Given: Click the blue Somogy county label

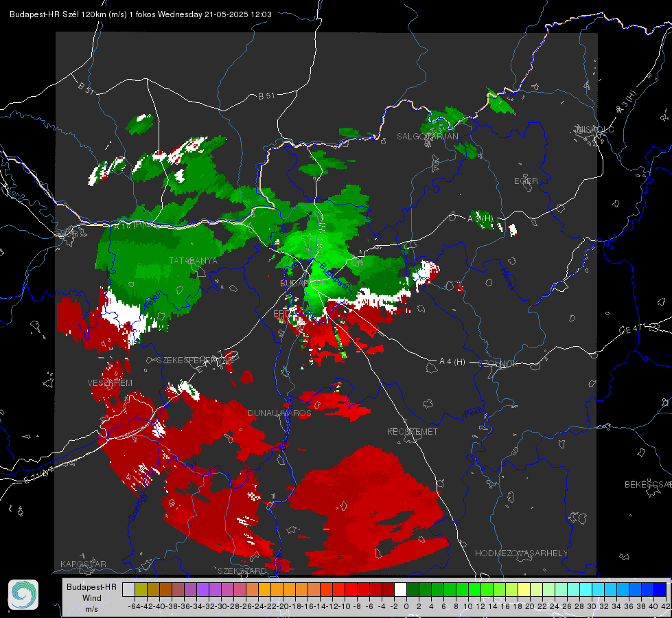Looking at the screenshot, I should point(139,507).
